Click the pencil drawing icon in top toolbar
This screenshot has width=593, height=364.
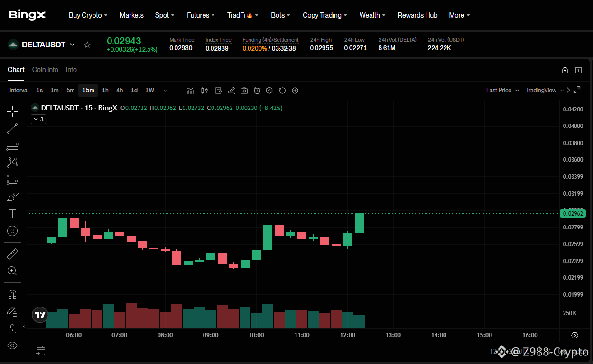(x=231, y=91)
